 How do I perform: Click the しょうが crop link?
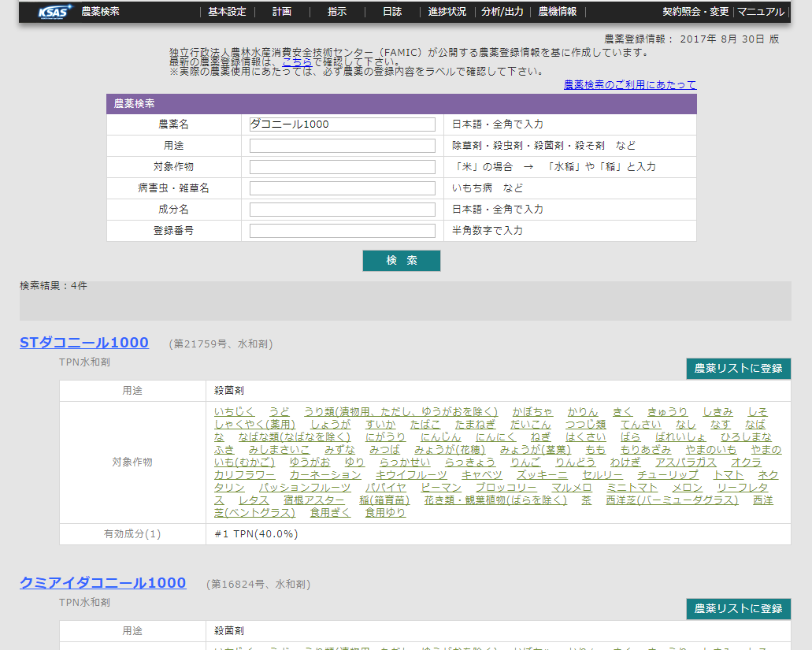point(331,424)
